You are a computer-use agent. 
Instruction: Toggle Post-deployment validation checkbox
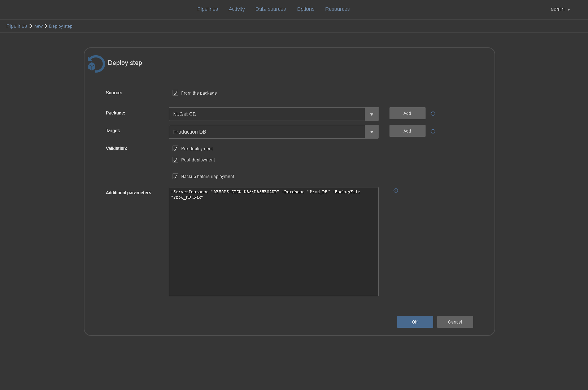tap(175, 160)
